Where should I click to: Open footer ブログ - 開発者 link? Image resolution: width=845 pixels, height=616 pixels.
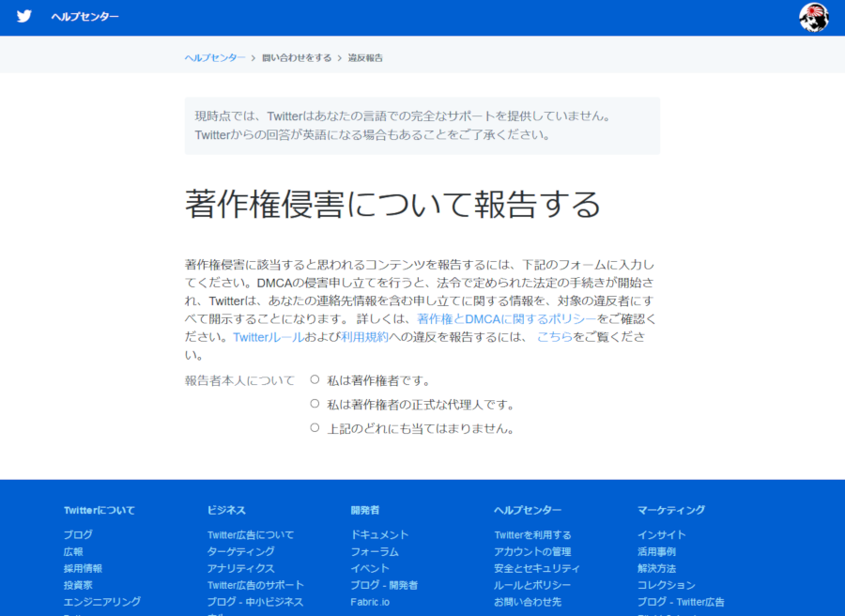click(384, 585)
